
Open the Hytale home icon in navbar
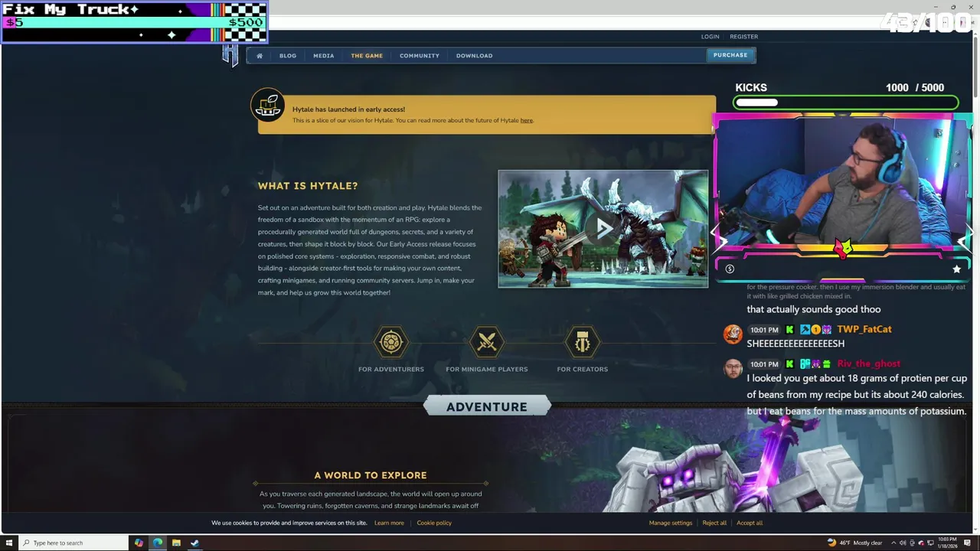(x=260, y=55)
